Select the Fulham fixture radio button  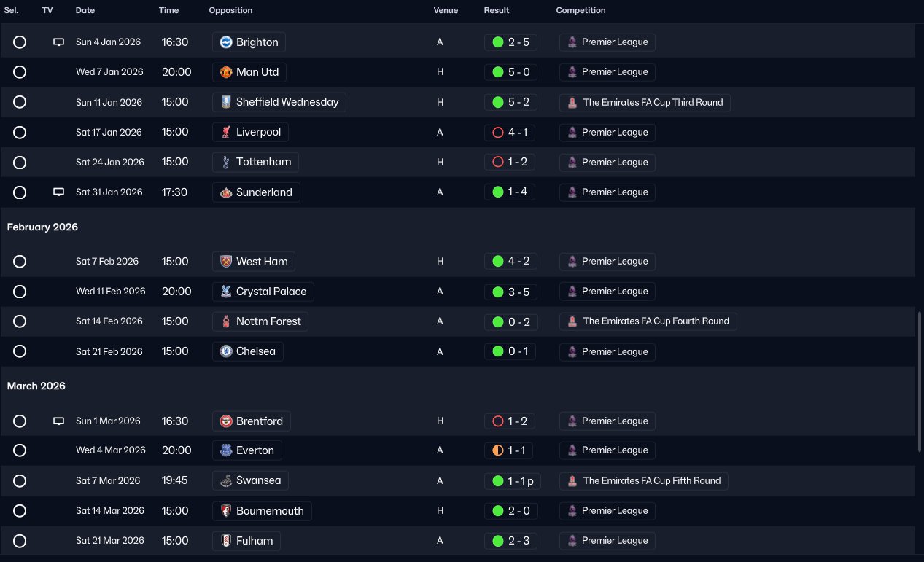tap(20, 541)
